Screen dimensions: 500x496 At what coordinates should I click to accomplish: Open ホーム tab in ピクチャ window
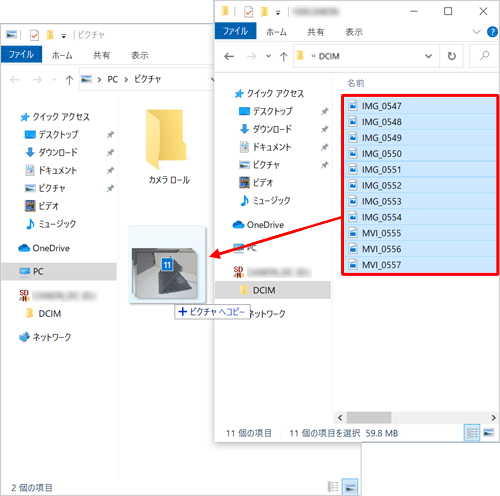62,55
